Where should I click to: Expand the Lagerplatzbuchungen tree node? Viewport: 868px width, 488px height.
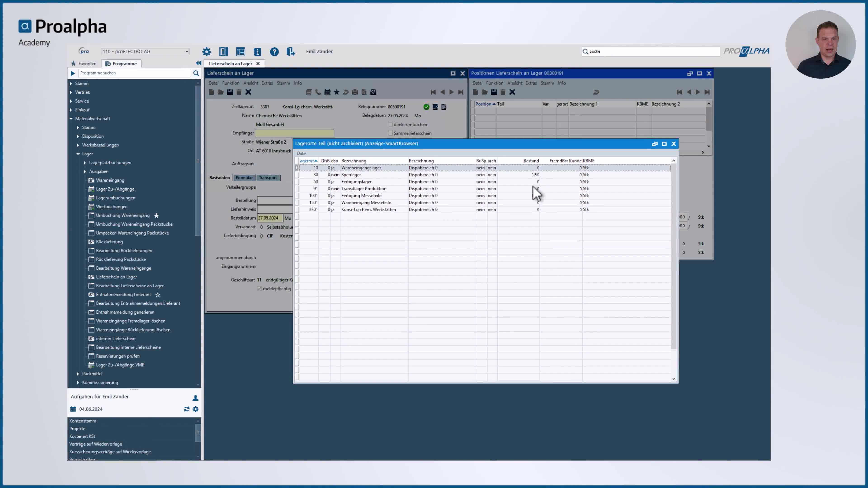pyautogui.click(x=85, y=163)
